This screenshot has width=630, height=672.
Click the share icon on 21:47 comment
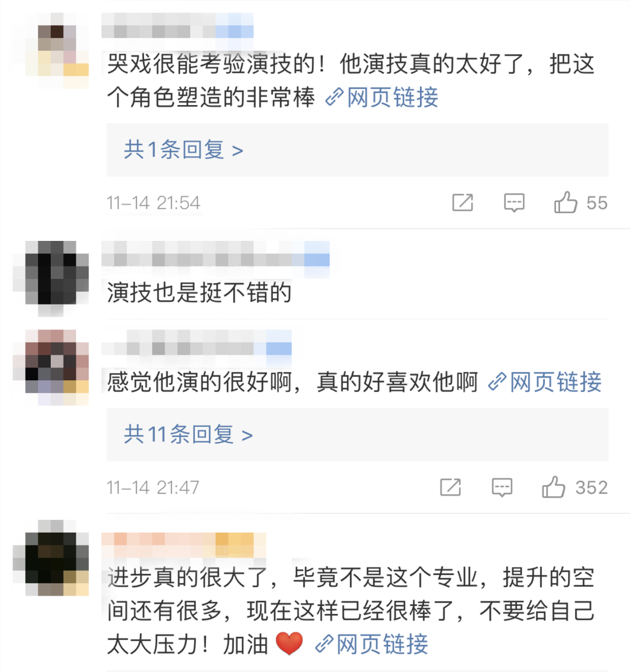tap(450, 487)
